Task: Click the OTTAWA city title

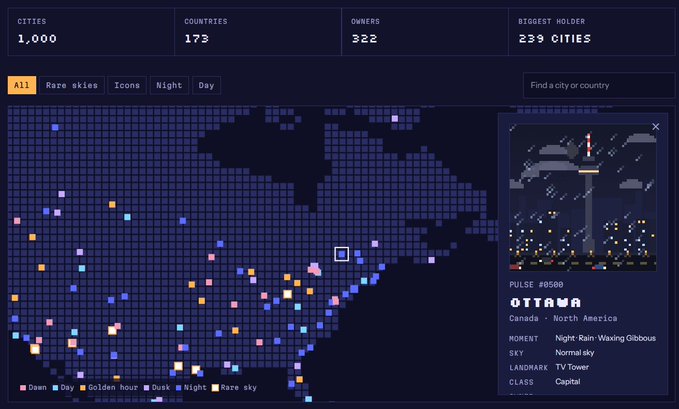Action: point(545,302)
